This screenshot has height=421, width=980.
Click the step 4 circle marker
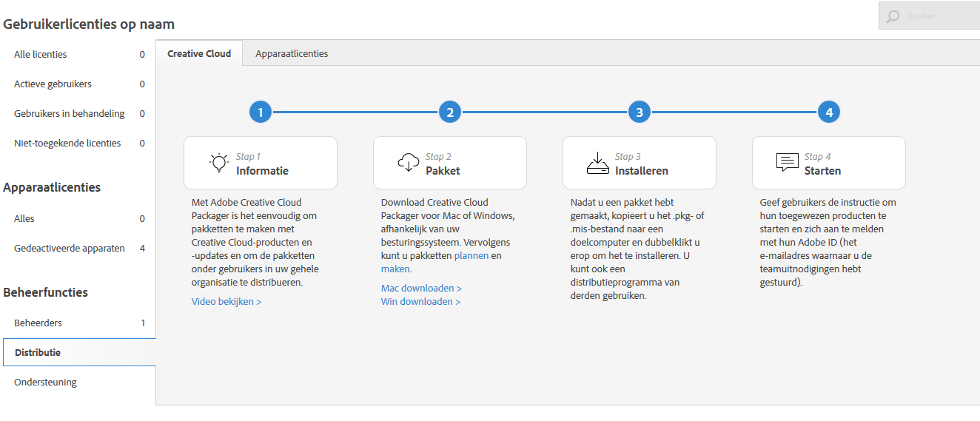pyautogui.click(x=829, y=112)
